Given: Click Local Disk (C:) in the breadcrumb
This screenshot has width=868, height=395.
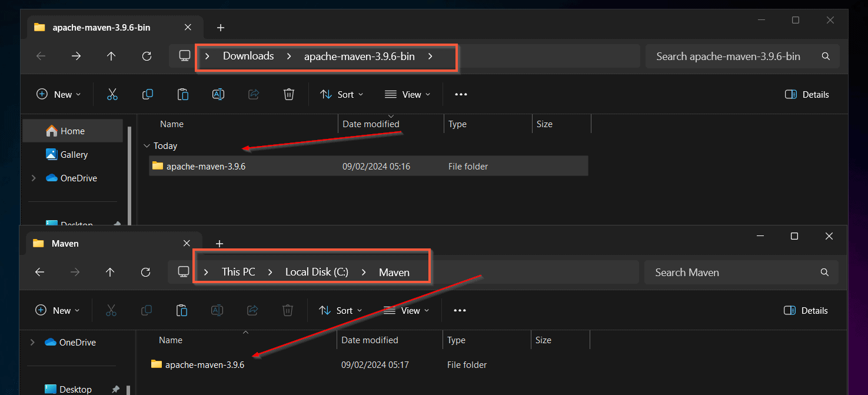Looking at the screenshot, I should [317, 272].
